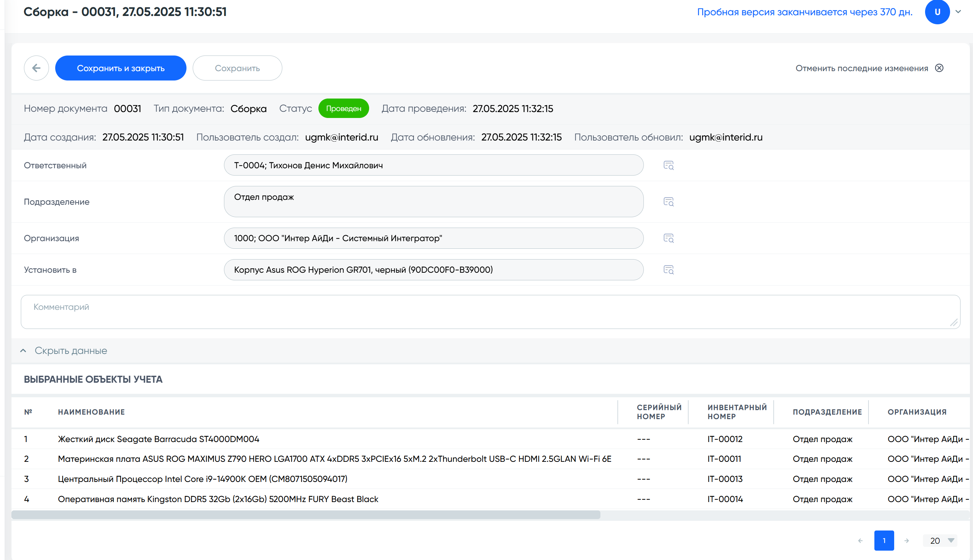
Task: Click the 'ВЫБРАННЫЕ ОБЪЕКТЫ УЧЕТА' heading
Action: point(93,379)
